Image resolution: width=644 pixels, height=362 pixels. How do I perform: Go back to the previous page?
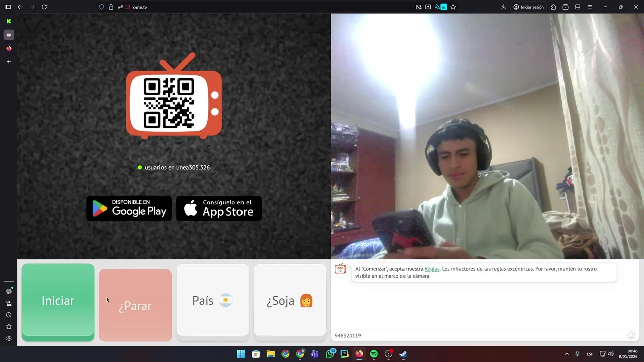[20, 7]
